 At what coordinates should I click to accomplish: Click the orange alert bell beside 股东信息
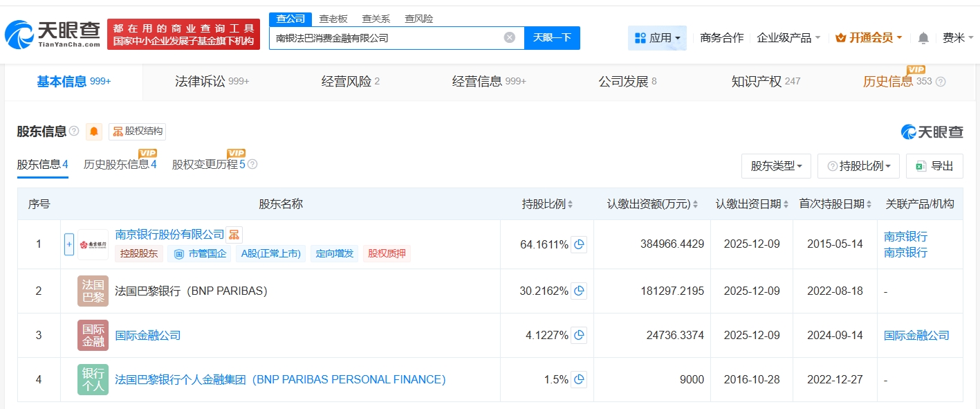94,131
